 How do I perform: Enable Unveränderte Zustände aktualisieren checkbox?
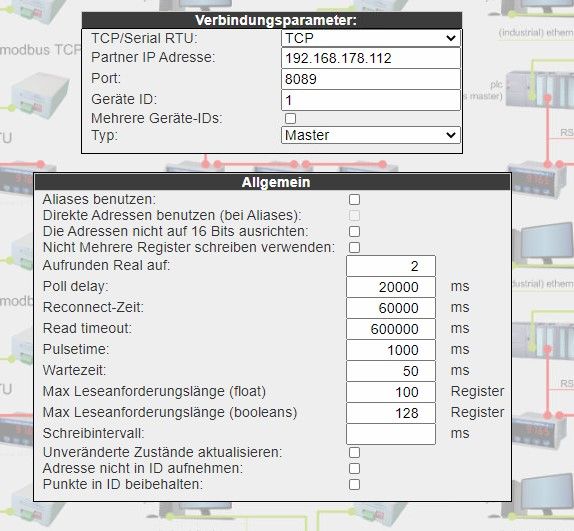tap(354, 453)
